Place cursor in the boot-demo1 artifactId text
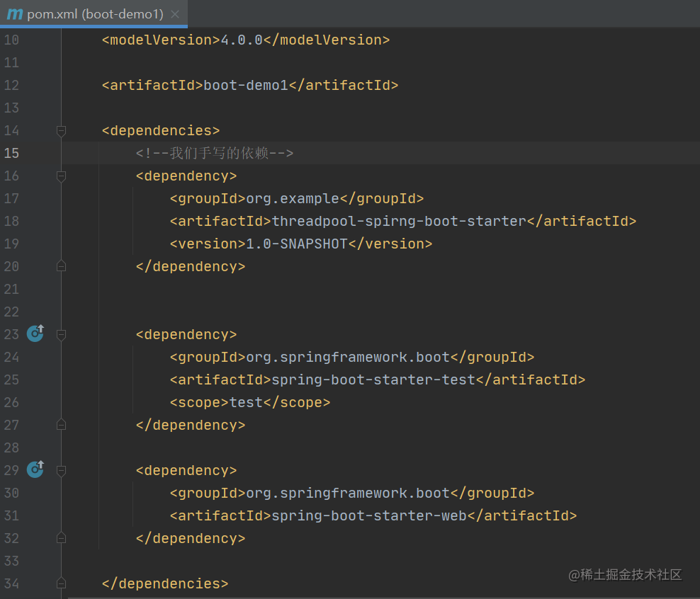Screen dimensions: 700x599 [244, 85]
